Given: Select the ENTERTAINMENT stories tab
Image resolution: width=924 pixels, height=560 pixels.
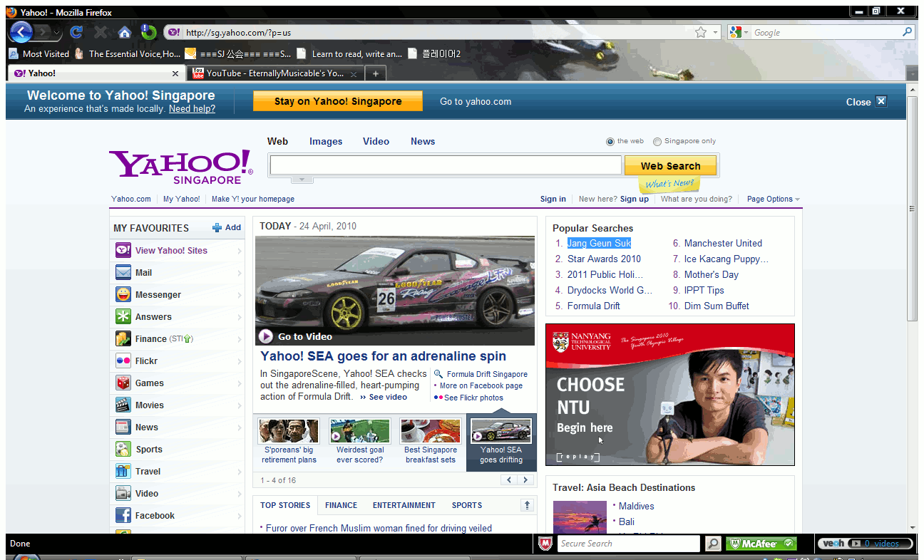Looking at the screenshot, I should point(404,505).
